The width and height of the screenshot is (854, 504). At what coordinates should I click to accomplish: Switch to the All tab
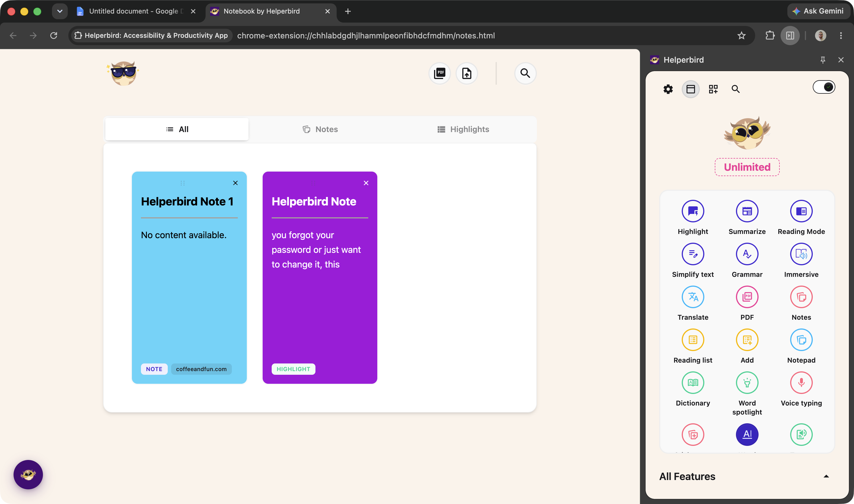click(x=177, y=129)
